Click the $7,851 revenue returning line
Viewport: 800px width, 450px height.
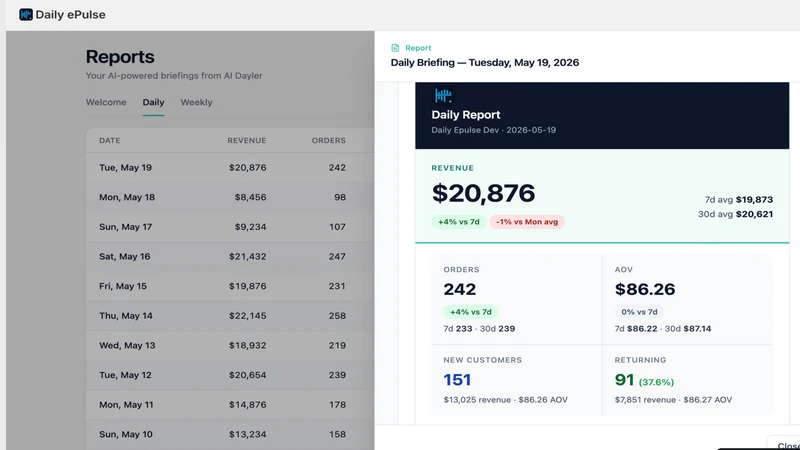click(x=673, y=399)
